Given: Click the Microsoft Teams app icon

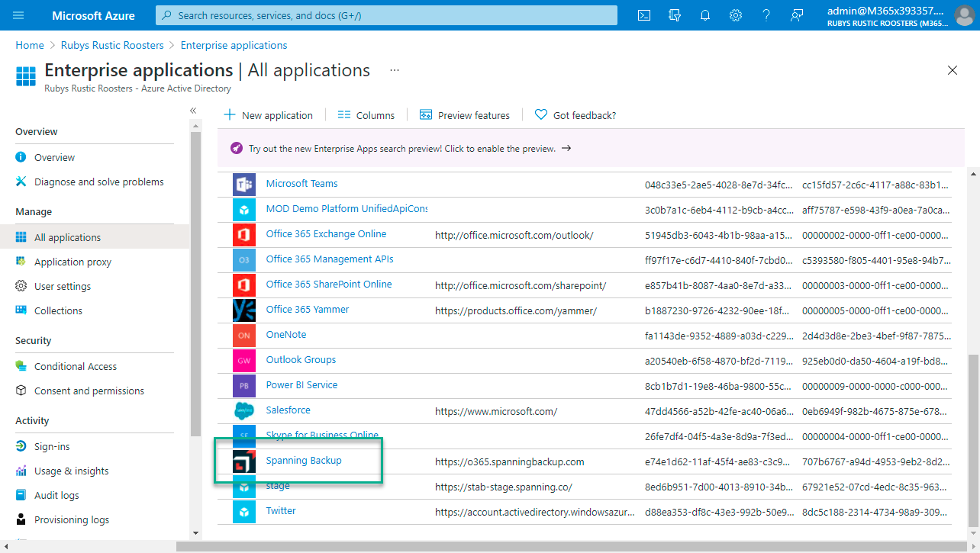Looking at the screenshot, I should pyautogui.click(x=243, y=184).
